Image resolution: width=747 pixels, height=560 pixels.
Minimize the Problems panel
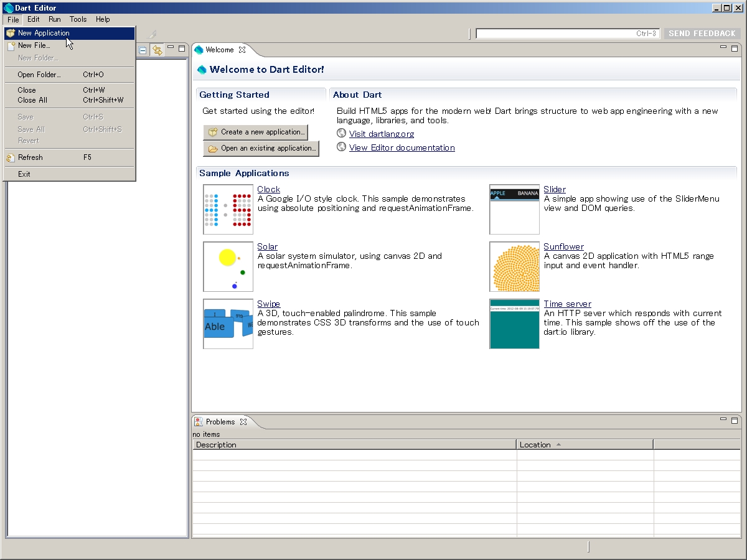click(723, 420)
